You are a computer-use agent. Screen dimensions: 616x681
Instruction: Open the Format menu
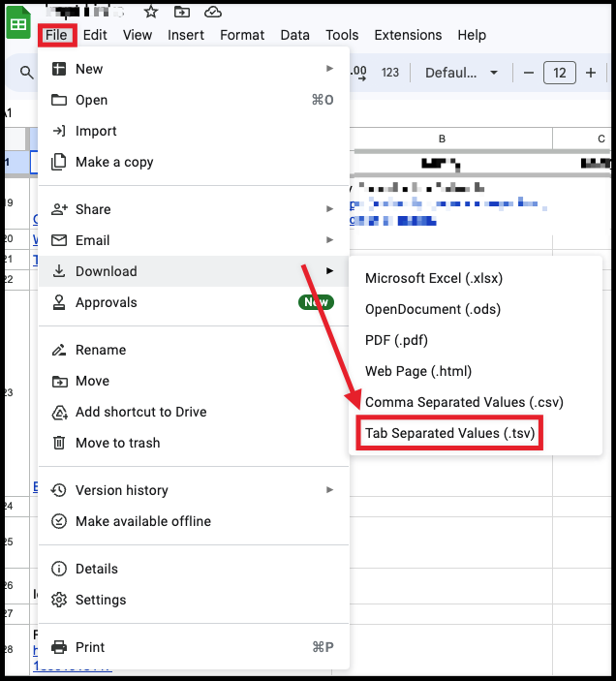click(242, 35)
